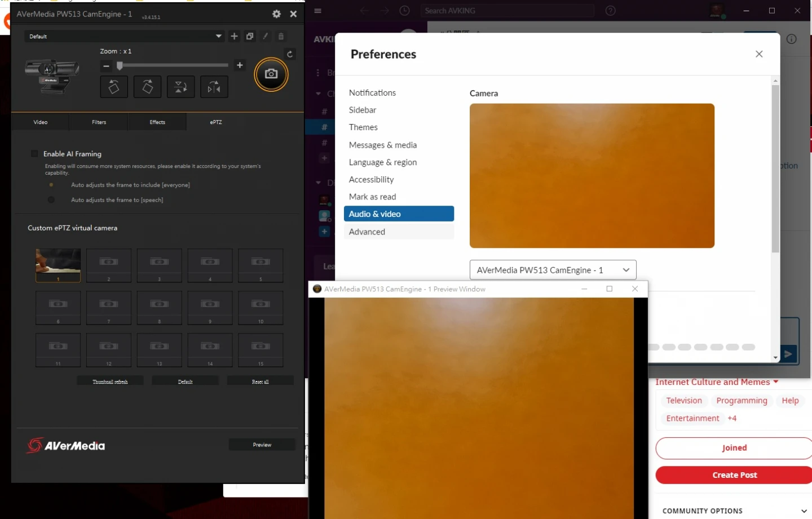Open the Entertainment topic tag
Viewport: 812px width, 519px height.
692,418
